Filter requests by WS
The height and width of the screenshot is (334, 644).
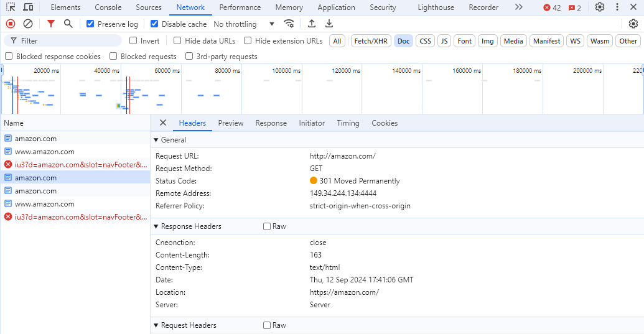[x=576, y=41]
